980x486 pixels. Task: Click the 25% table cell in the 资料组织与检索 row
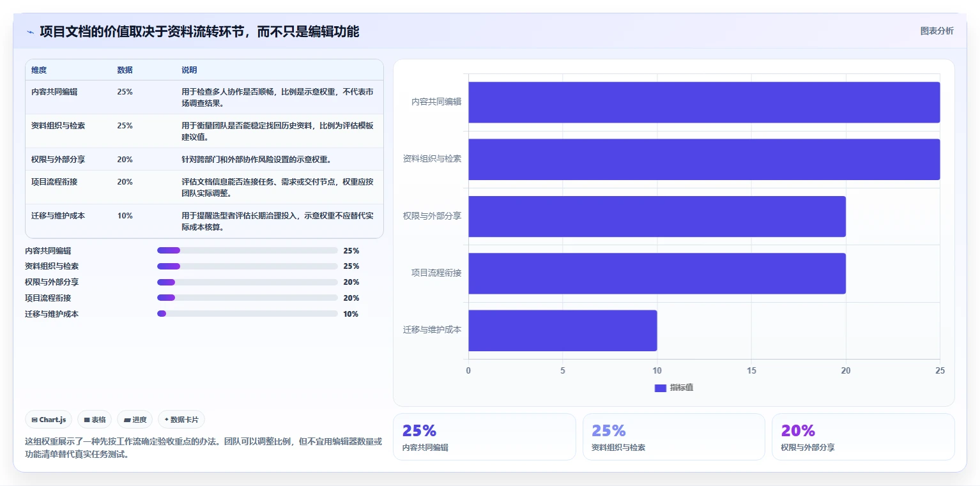125,126
